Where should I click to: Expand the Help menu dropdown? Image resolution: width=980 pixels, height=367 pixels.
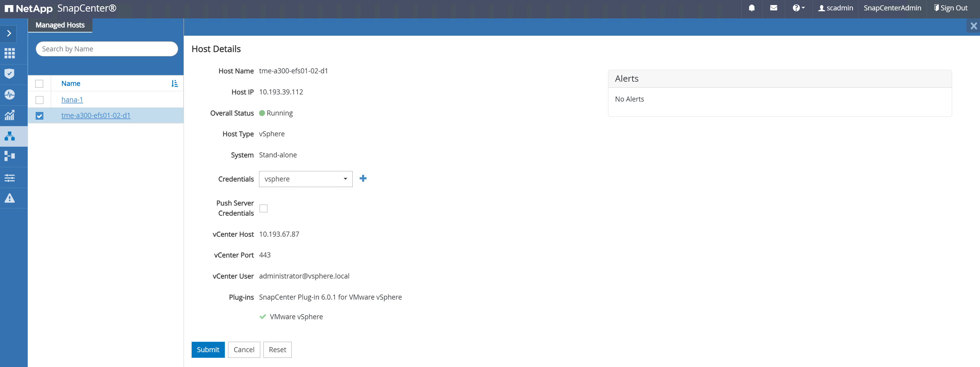tap(798, 8)
